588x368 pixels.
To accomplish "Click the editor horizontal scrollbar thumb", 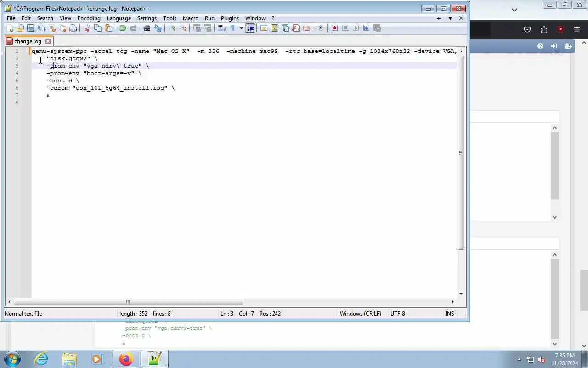I will coord(128,302).
